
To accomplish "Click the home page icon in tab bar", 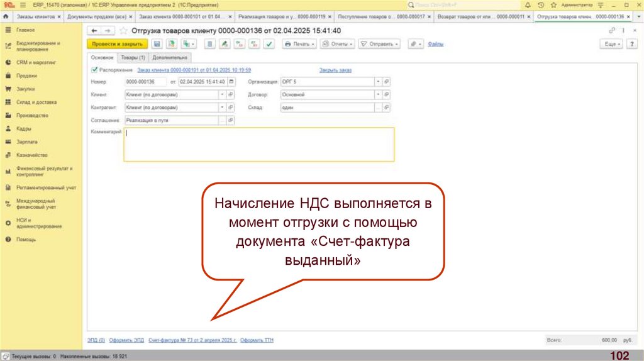I will click(x=6, y=16).
